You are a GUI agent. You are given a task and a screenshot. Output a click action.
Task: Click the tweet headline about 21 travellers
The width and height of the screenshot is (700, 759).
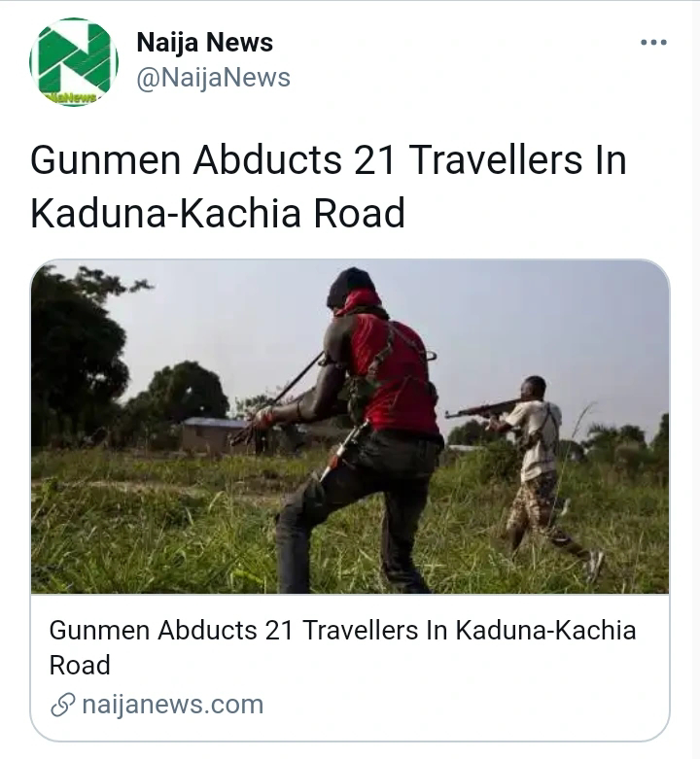pos(329,187)
